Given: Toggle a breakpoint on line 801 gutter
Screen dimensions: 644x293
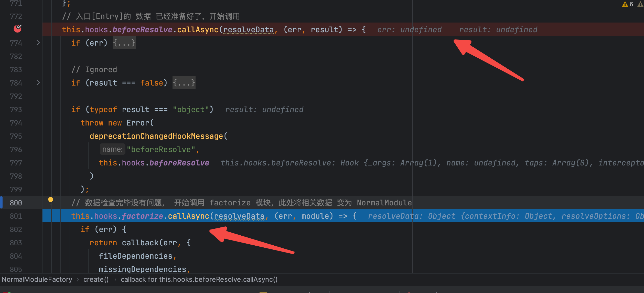Looking at the screenshot, I should [16, 216].
